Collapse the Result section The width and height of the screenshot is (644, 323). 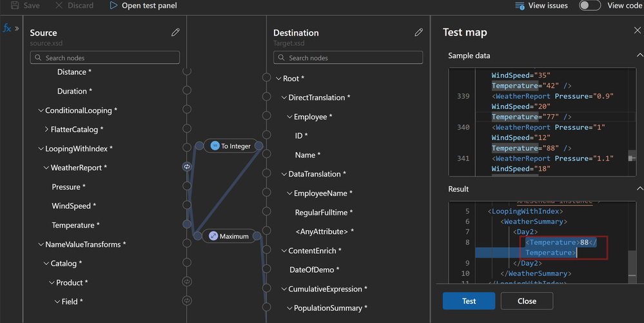click(x=639, y=189)
